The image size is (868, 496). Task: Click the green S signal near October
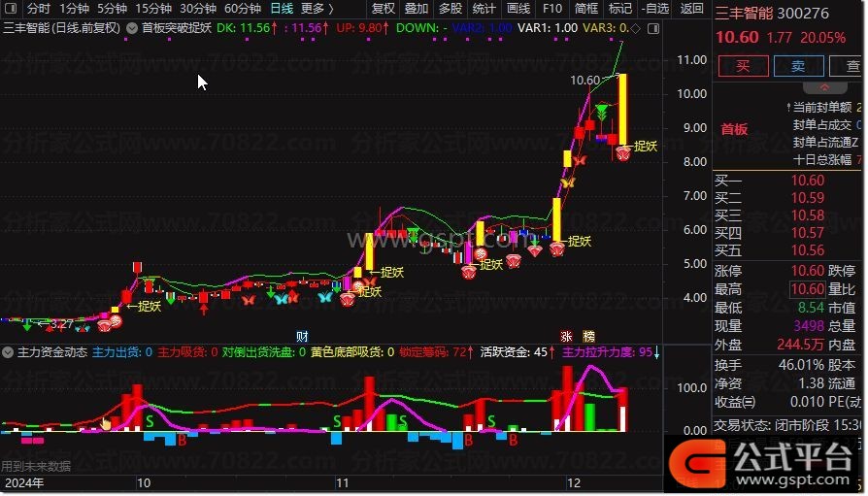[150, 422]
